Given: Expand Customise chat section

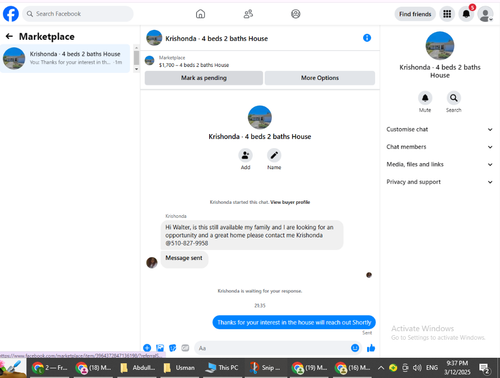Looking at the screenshot, I should pos(439,129).
